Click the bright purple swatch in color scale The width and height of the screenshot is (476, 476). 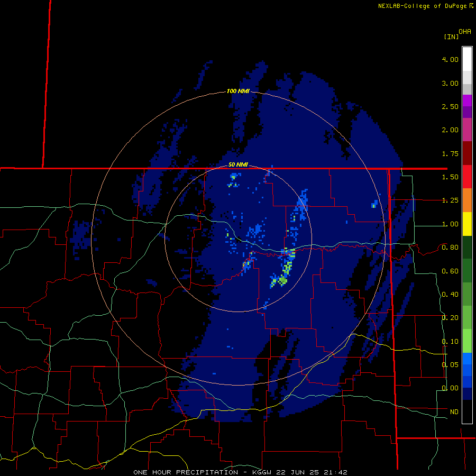click(467, 100)
